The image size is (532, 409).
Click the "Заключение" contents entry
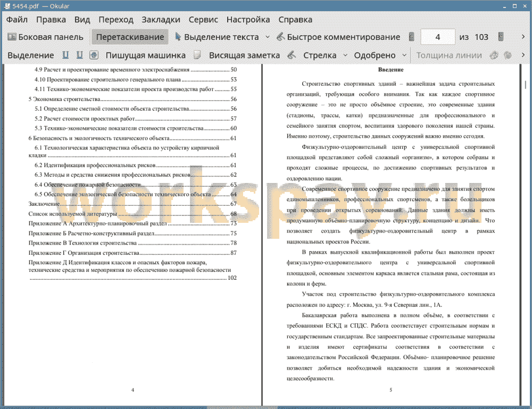(x=132, y=204)
